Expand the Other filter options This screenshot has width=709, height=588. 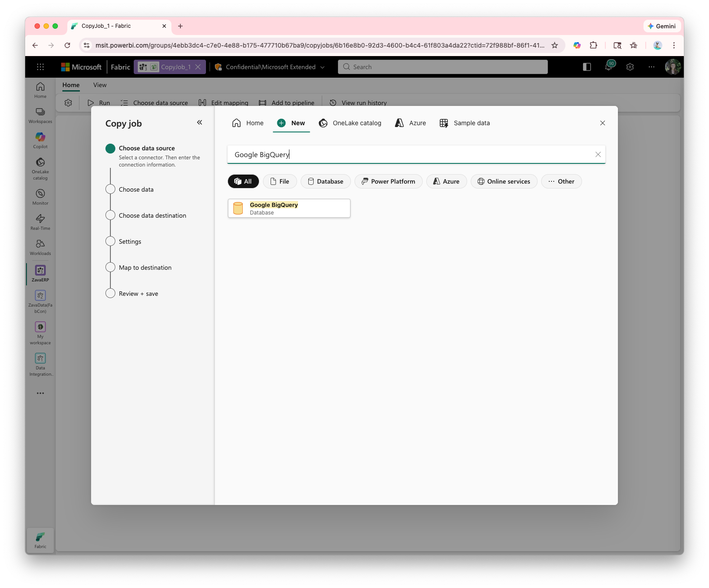click(561, 181)
